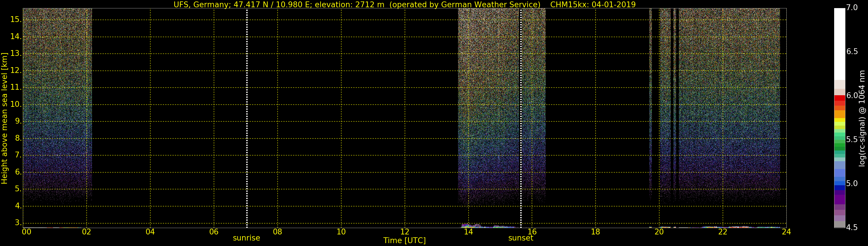Image resolution: width=868 pixels, height=246 pixels.
Task: Click the sunrise label below the axis
Action: (247, 238)
